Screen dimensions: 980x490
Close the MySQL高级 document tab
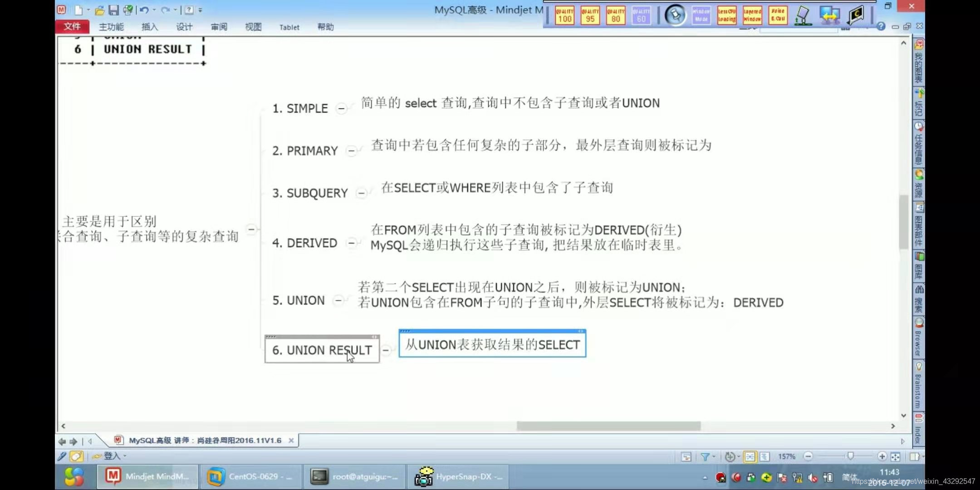point(291,441)
